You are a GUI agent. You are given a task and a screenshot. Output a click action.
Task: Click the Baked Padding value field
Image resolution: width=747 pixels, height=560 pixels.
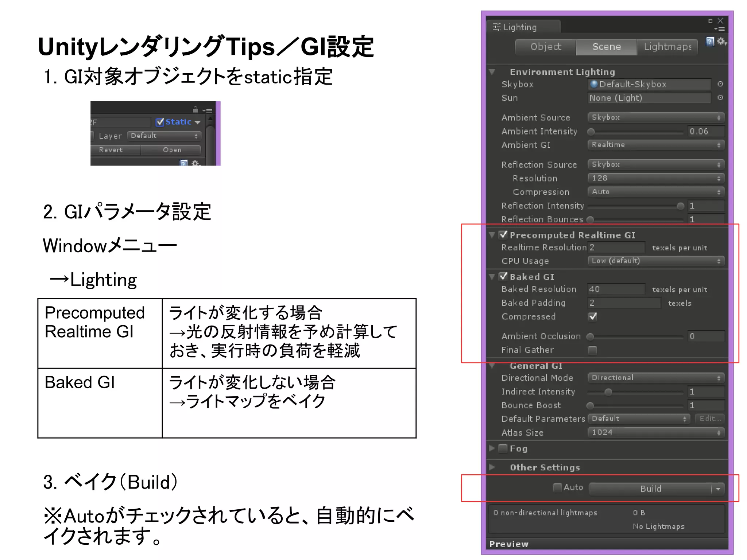(x=624, y=303)
